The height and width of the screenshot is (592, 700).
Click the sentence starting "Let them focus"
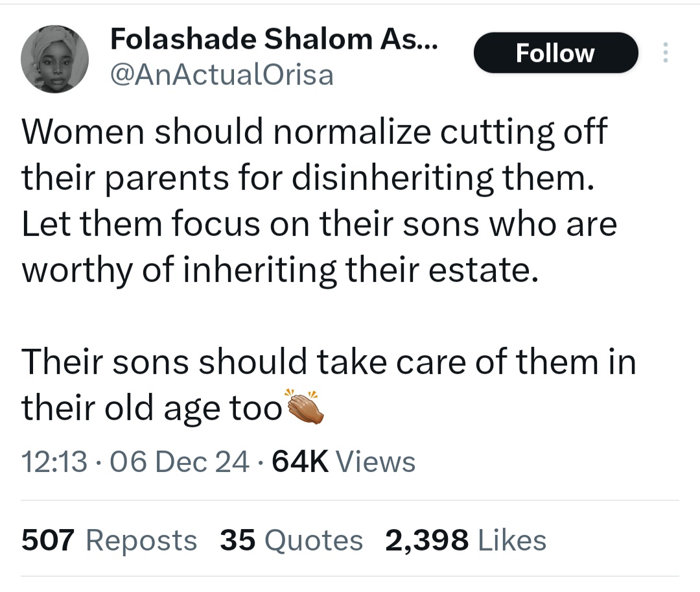(319, 224)
